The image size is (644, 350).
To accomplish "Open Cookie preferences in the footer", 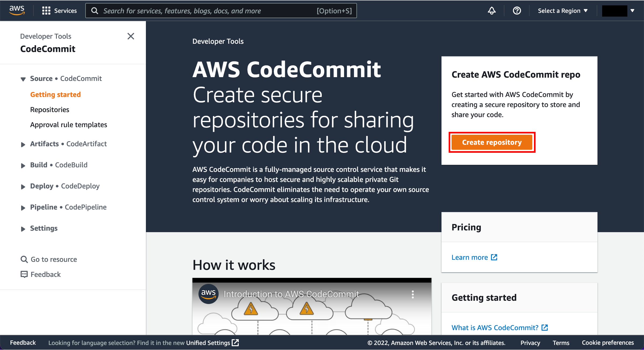I will 608,343.
